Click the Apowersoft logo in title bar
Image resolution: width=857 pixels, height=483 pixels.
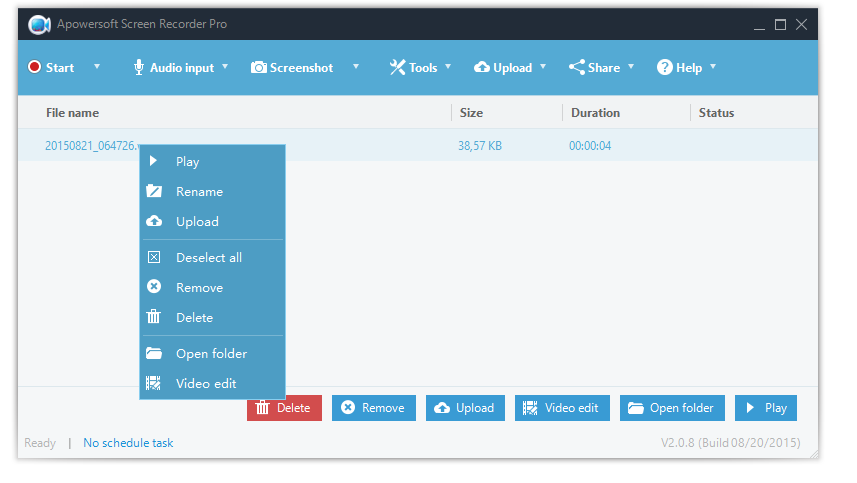[39, 24]
